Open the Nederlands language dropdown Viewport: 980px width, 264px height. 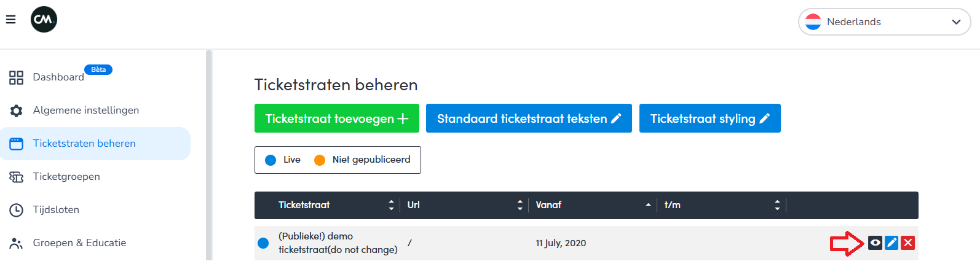click(884, 22)
